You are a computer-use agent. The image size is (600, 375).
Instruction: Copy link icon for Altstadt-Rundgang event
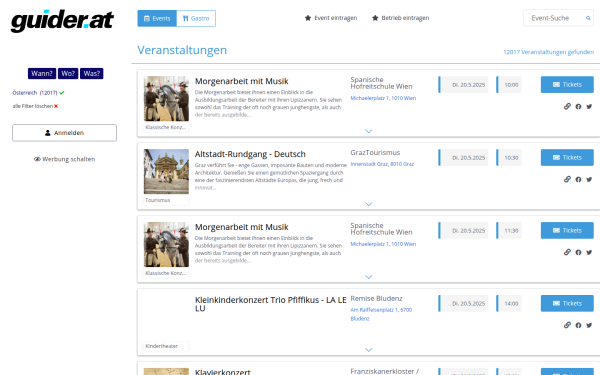tap(567, 179)
